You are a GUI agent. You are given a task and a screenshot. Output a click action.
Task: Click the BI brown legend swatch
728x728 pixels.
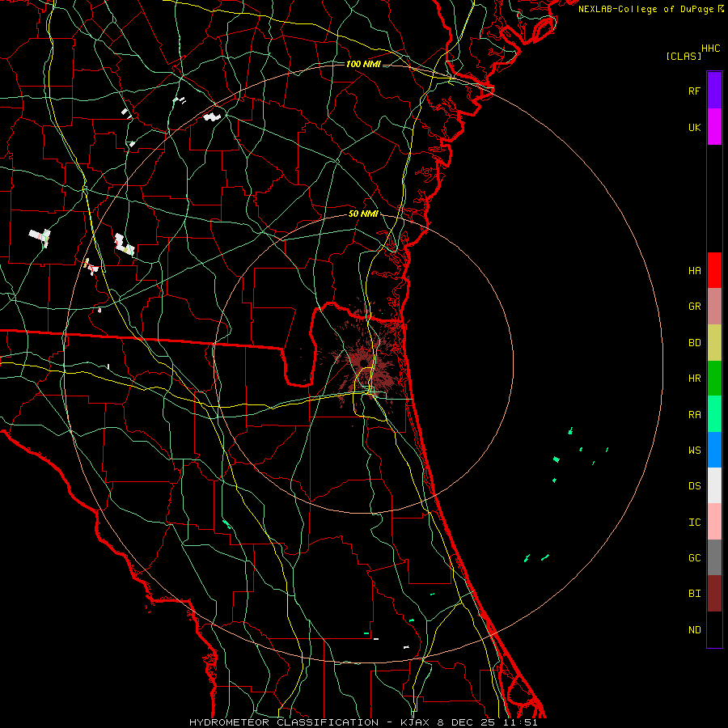pos(714,594)
